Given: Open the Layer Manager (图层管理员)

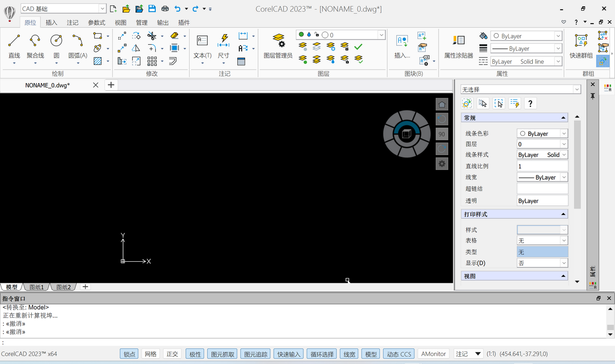Looking at the screenshot, I should click(x=279, y=46).
